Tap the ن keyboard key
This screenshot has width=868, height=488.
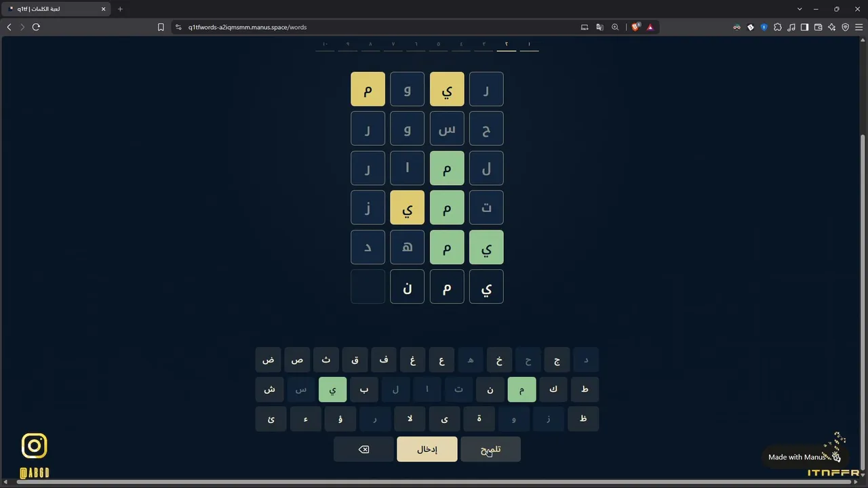coord(490,390)
